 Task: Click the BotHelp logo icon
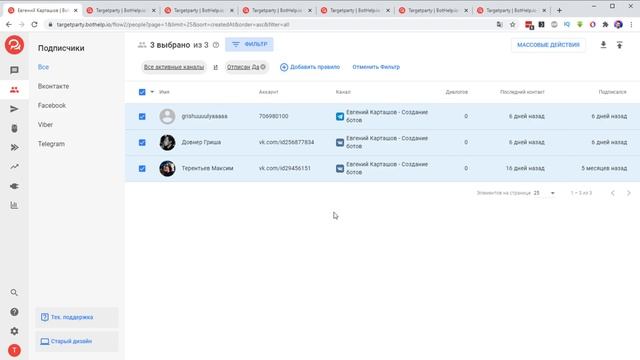click(14, 45)
